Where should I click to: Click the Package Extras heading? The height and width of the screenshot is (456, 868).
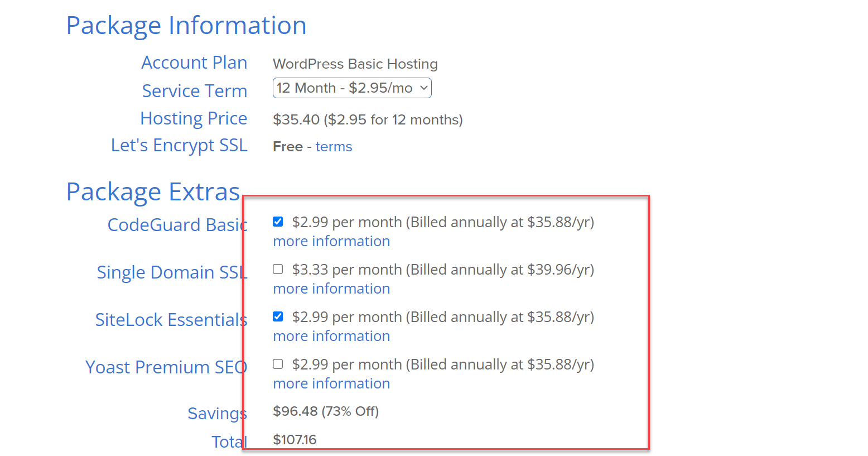pyautogui.click(x=153, y=192)
